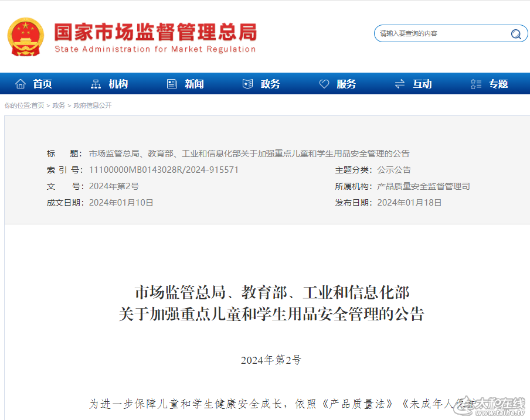Click the 成文日期 value 2024年01月10日
Screen dimensions: 530x420
[x=121, y=203]
